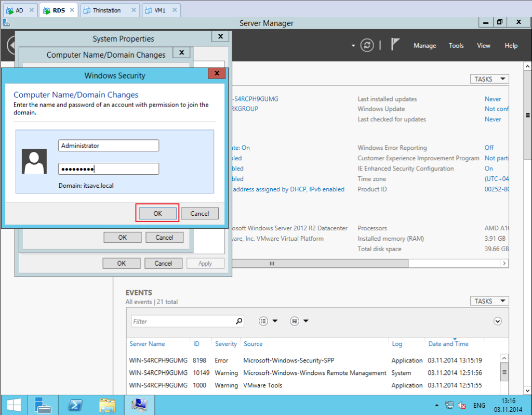Sort events by Log column
The height and width of the screenshot is (415, 532).
coord(397,344)
